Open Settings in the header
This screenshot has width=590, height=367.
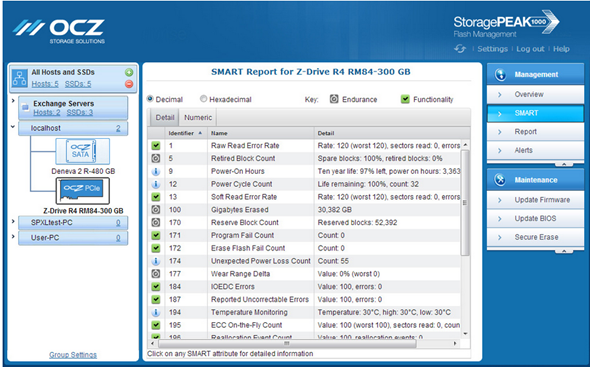click(x=492, y=49)
